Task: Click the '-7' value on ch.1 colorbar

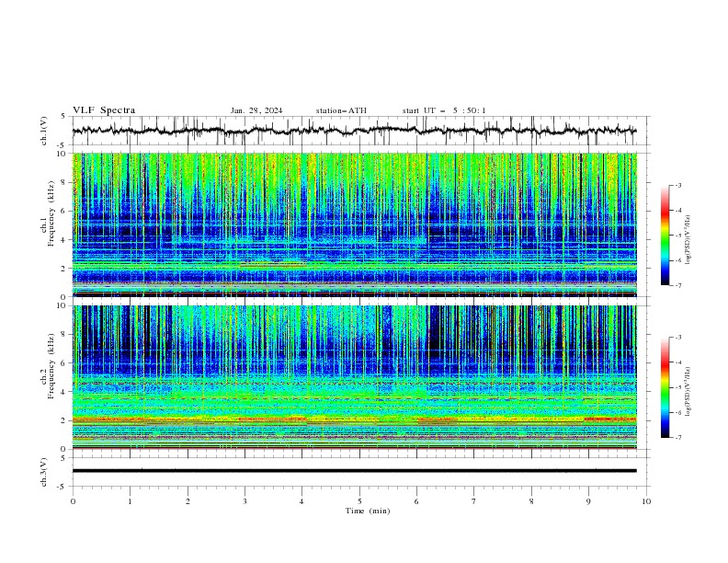Action: tap(677, 285)
